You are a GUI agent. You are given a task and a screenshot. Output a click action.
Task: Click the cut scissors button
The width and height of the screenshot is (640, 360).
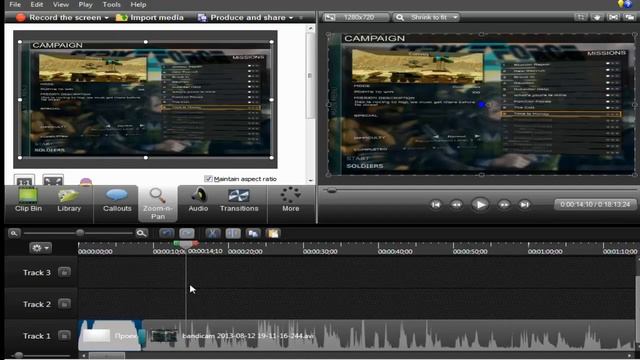[212, 233]
